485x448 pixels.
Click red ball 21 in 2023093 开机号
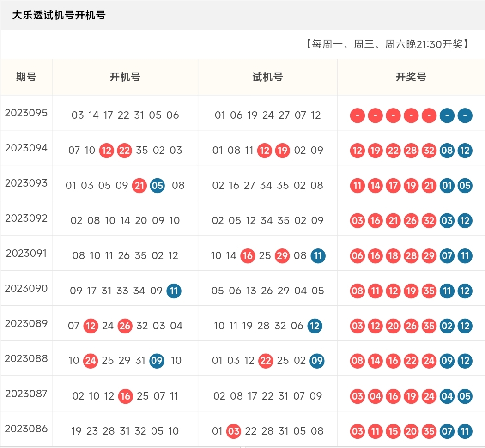(x=139, y=186)
